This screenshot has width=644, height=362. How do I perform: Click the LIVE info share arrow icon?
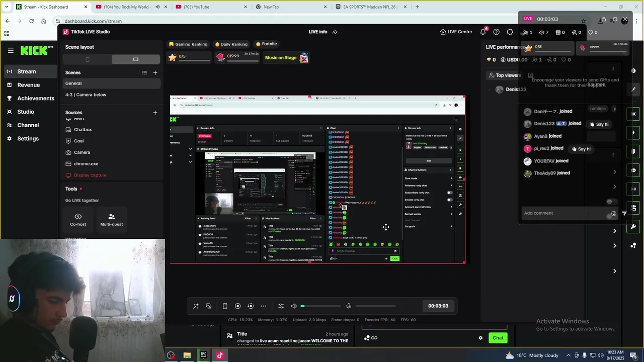click(335, 32)
